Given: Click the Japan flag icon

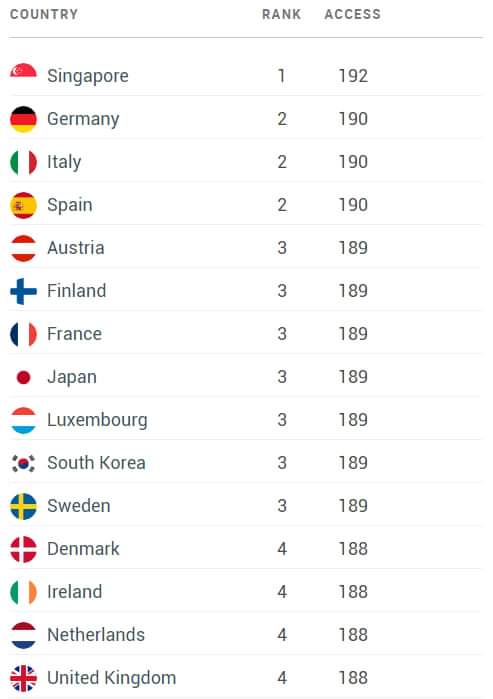Looking at the screenshot, I should 23,377.
